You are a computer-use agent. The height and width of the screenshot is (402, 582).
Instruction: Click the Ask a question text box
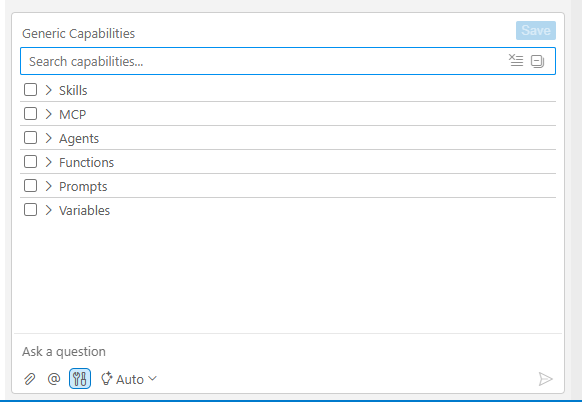click(x=288, y=351)
